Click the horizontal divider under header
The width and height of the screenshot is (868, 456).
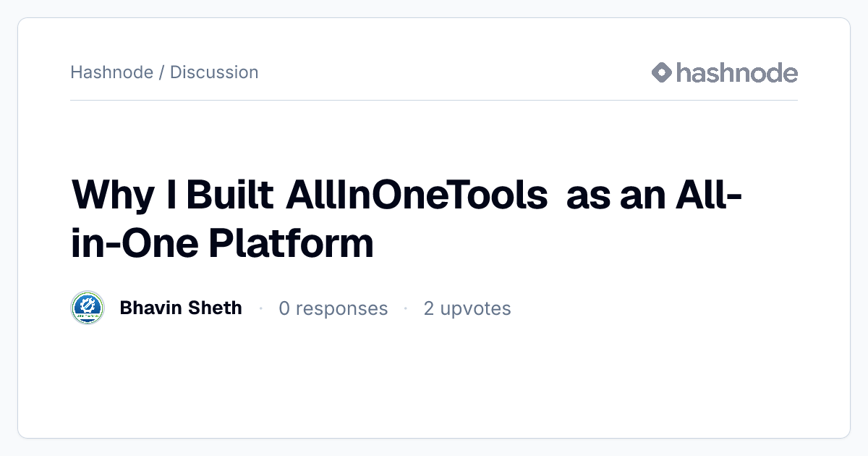434,100
